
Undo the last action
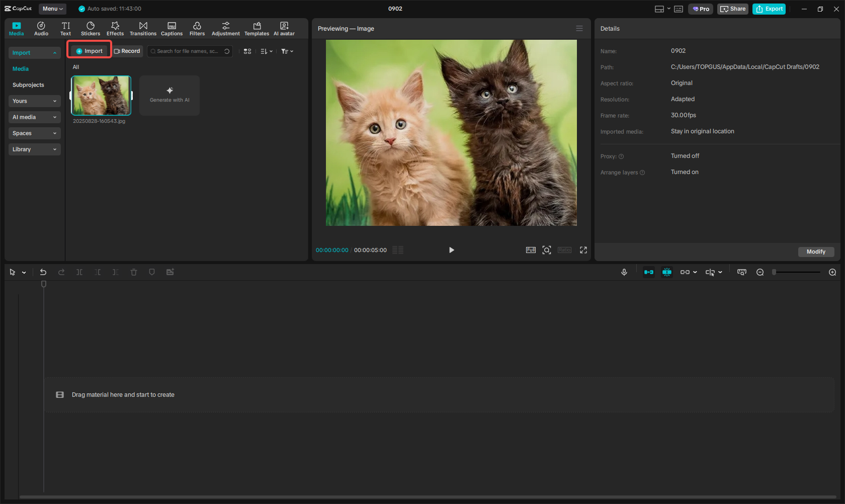[43, 272]
